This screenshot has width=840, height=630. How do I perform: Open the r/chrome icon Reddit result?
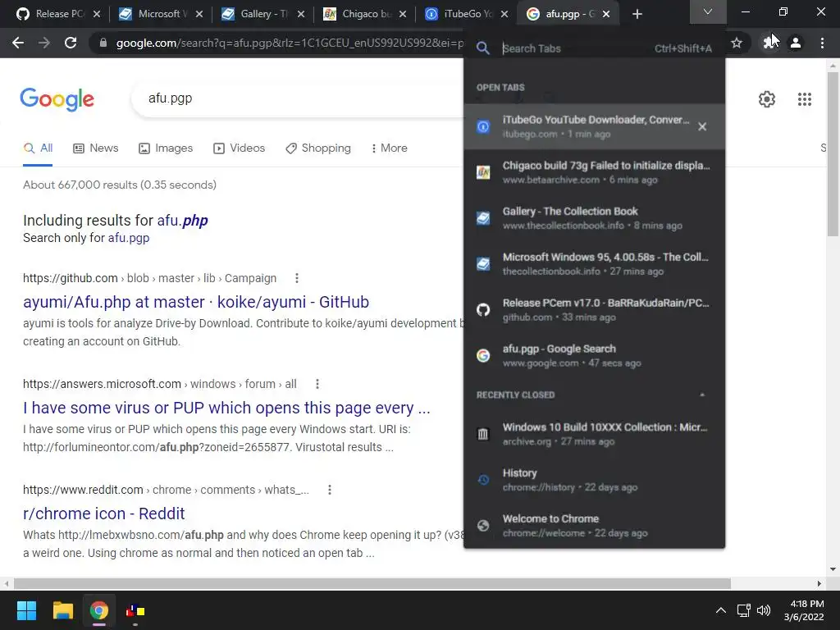(104, 514)
